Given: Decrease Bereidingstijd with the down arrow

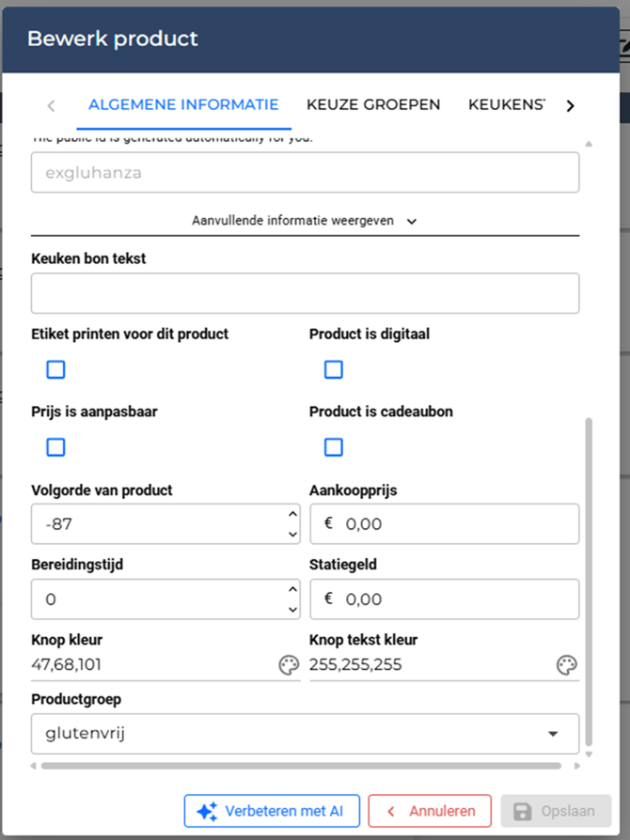Looking at the screenshot, I should [x=292, y=609].
